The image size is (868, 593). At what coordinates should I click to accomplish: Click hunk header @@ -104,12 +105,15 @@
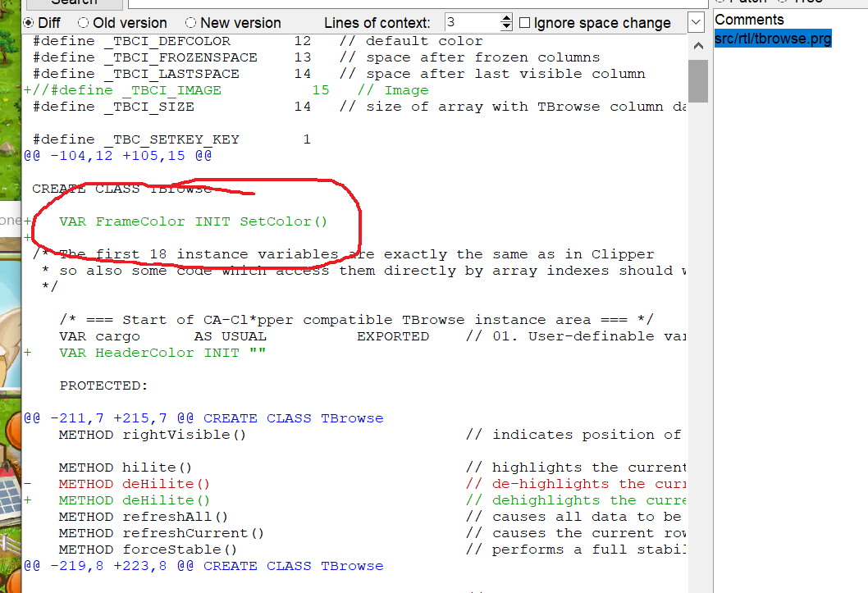tap(117, 156)
